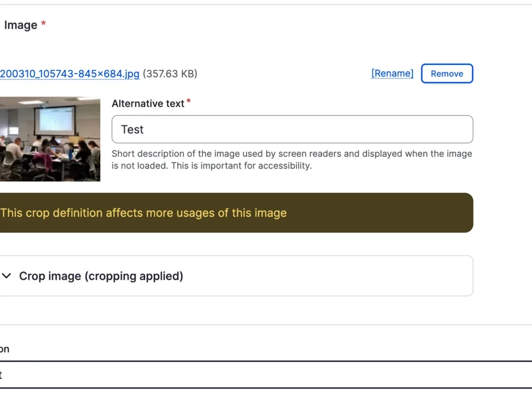Image resolution: width=532 pixels, height=399 pixels.
Task: Click the truncated label above bottom field
Action: pyautogui.click(x=4, y=349)
